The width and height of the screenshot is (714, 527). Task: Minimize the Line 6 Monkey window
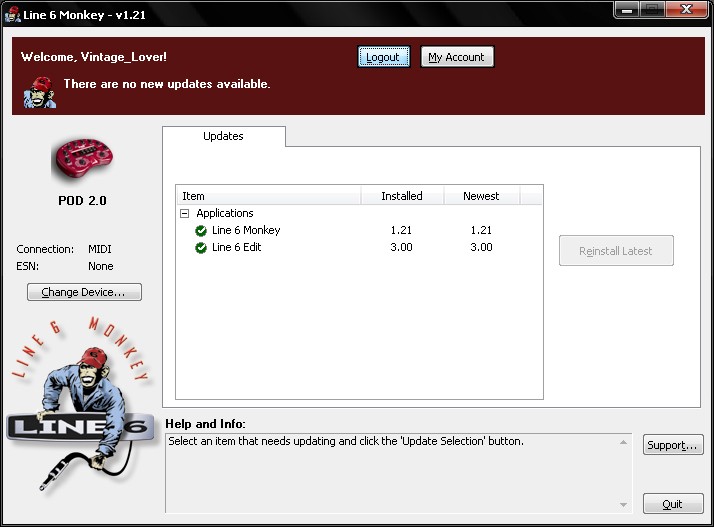[x=627, y=10]
